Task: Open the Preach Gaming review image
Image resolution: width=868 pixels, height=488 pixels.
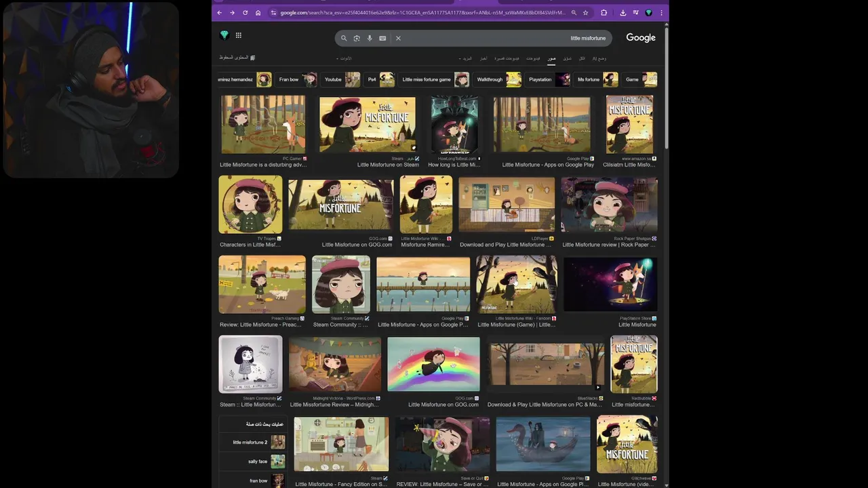Action: (262, 285)
